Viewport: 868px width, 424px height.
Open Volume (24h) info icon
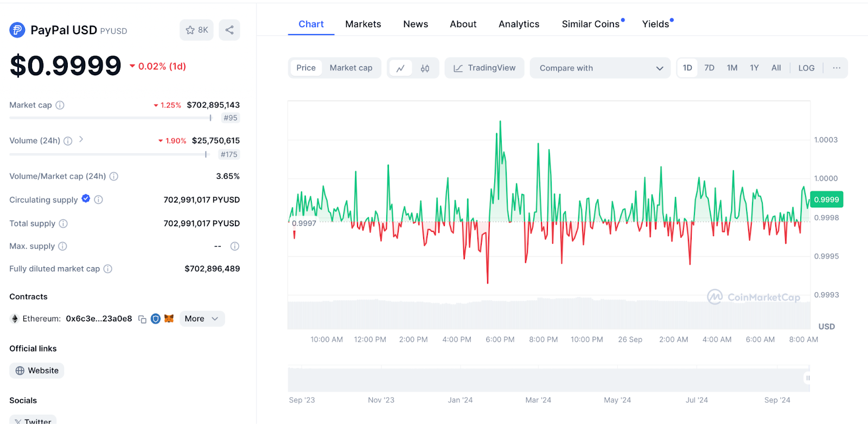coord(68,141)
